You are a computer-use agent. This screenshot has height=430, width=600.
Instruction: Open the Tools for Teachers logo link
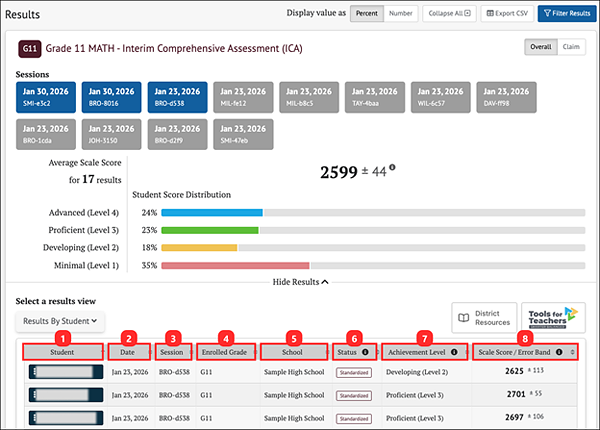click(553, 318)
